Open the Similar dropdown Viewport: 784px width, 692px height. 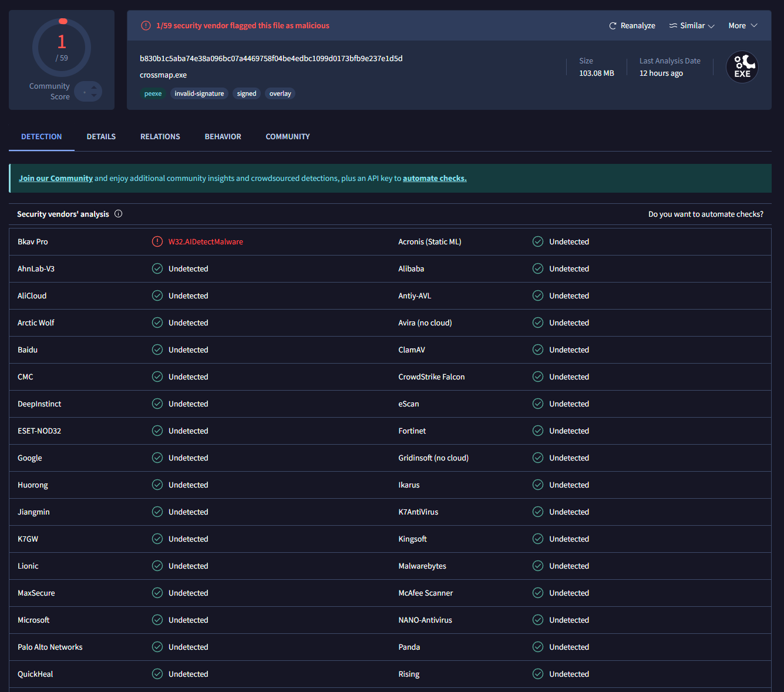(692, 26)
